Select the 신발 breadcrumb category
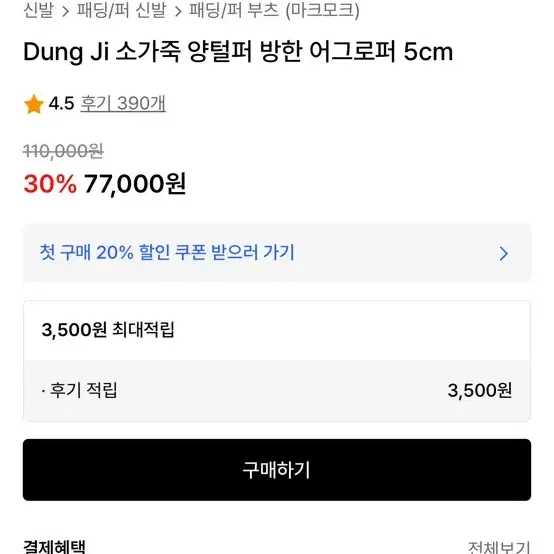This screenshot has height=554, width=554. click(x=39, y=10)
